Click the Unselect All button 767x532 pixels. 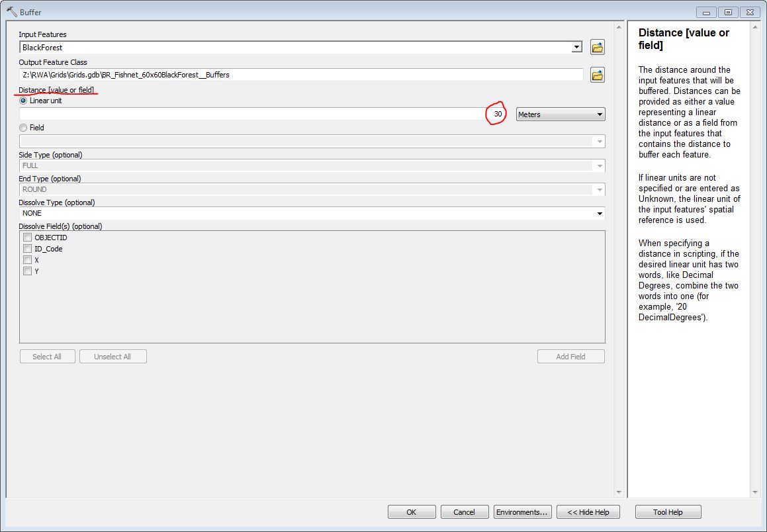113,357
